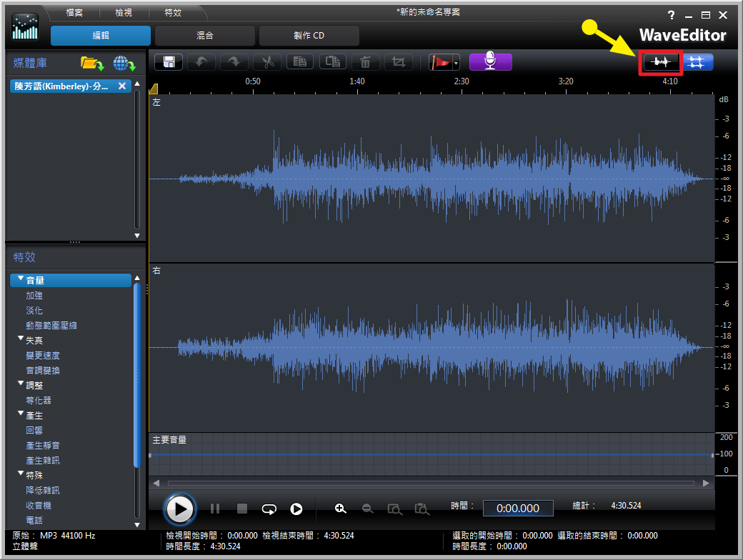Image resolution: width=743 pixels, height=560 pixels.
Task: Collapse the 失真 effects category
Action: pyautogui.click(x=21, y=340)
